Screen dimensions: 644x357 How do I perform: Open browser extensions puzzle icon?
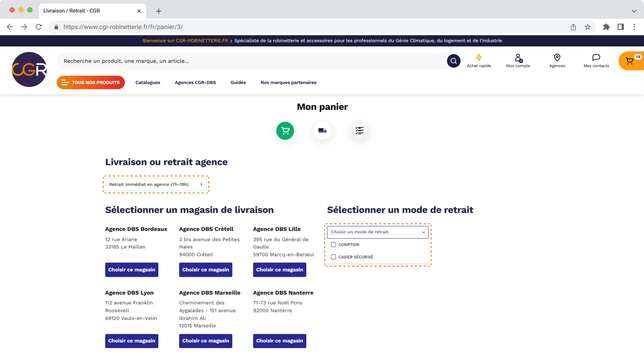coord(606,27)
